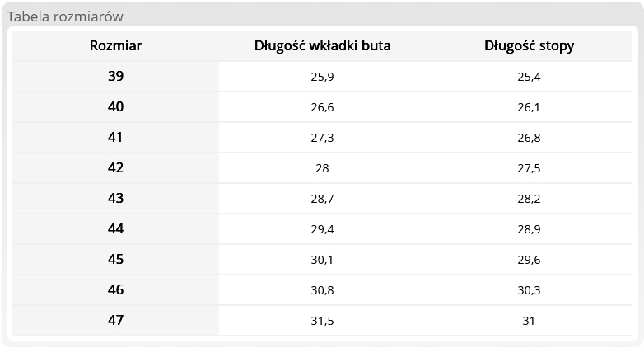Click the Rozmiar column header
Image resolution: width=644 pixels, height=348 pixels.
[115, 46]
